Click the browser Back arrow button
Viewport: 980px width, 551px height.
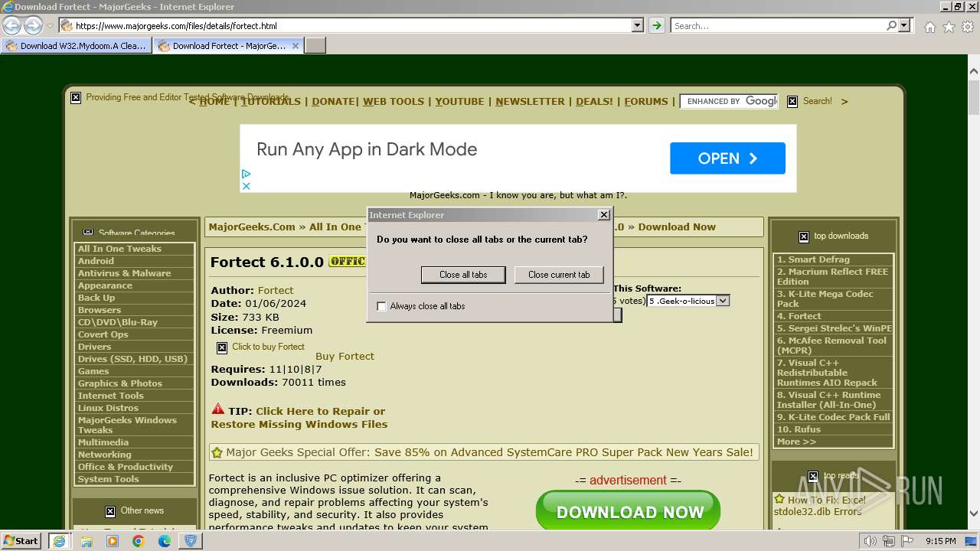(x=11, y=25)
